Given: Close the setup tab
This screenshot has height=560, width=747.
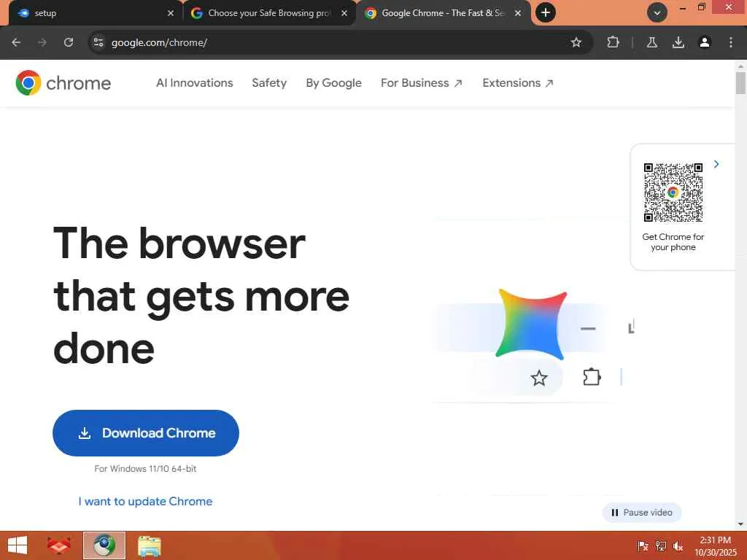Looking at the screenshot, I should [171, 13].
